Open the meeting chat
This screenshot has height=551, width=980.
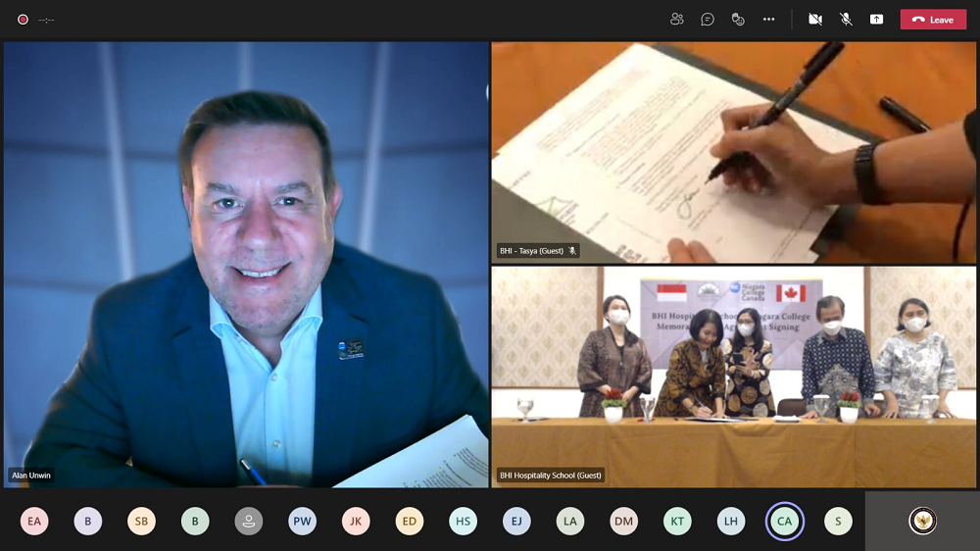708,20
